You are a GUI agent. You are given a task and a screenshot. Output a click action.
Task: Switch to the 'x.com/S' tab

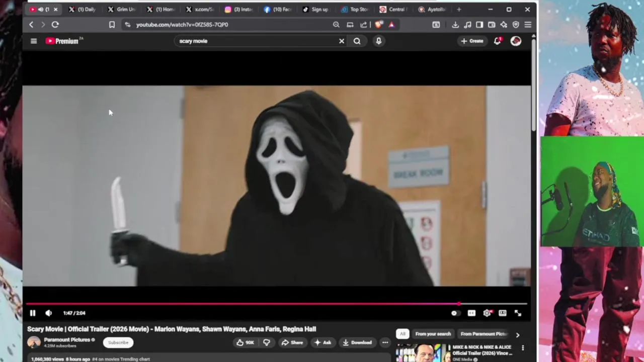(x=200, y=10)
